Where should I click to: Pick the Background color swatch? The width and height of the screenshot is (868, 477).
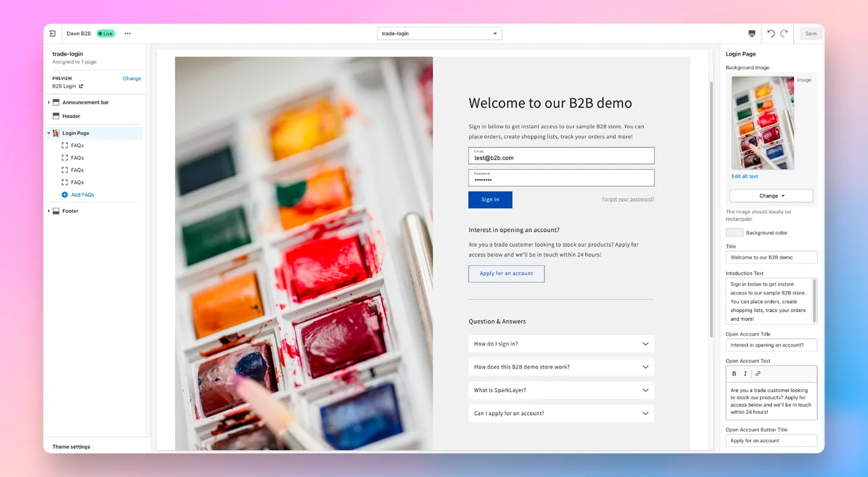[x=734, y=232]
